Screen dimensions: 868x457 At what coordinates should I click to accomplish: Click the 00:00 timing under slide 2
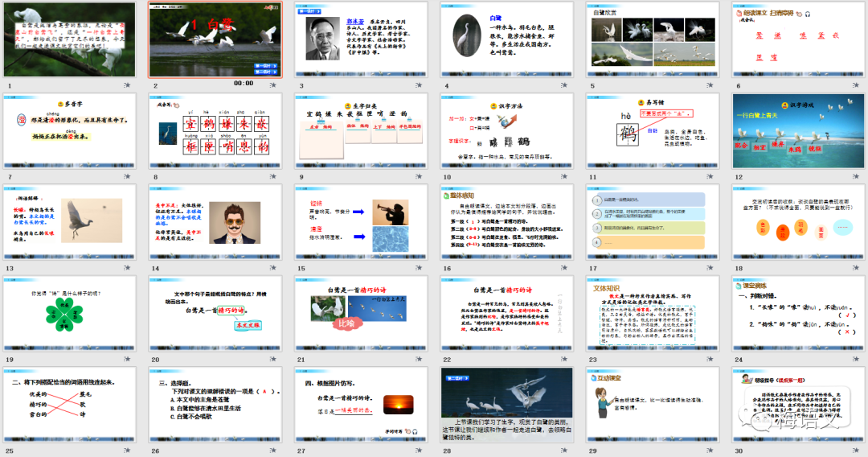[244, 83]
